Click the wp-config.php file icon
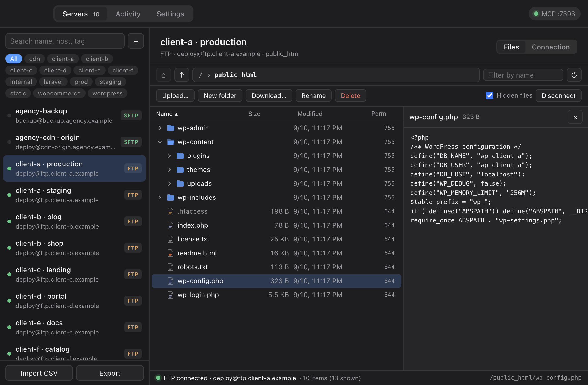The image size is (588, 385). tap(171, 281)
